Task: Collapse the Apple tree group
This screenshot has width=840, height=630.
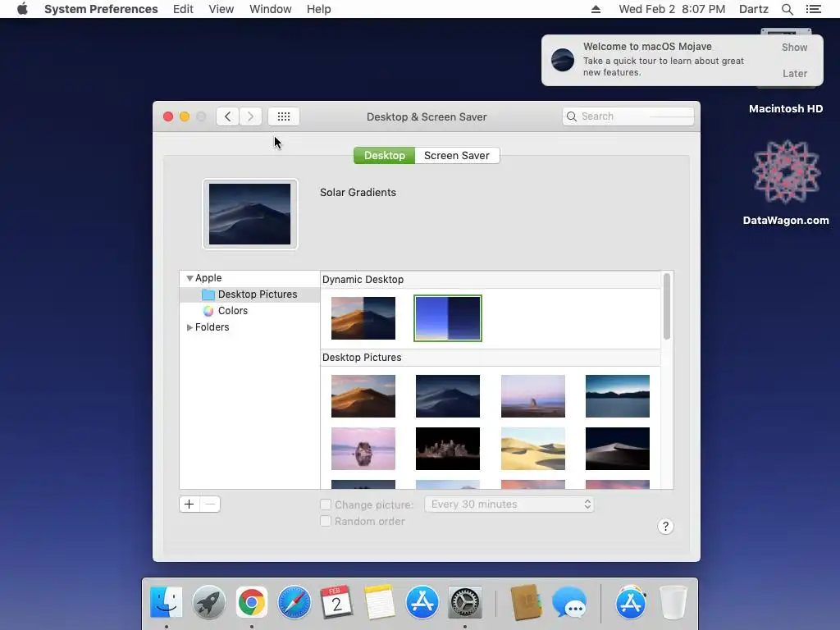Action: (189, 278)
